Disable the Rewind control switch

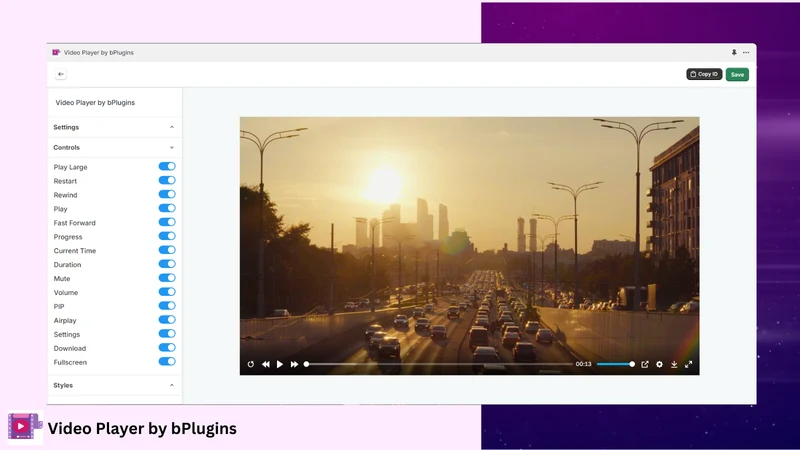[167, 194]
